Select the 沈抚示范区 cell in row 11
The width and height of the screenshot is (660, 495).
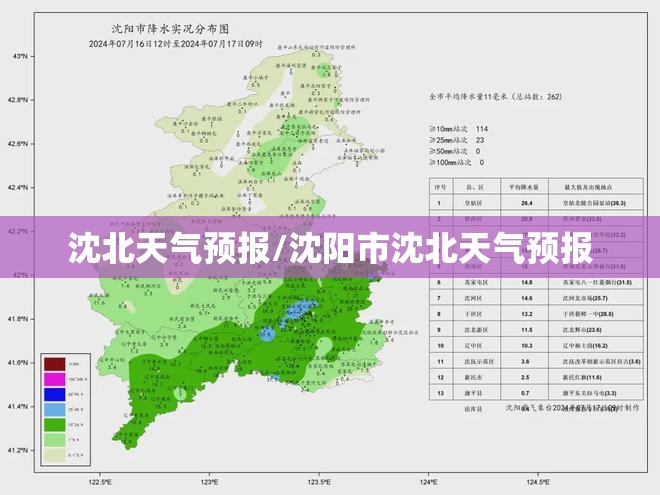point(479,362)
